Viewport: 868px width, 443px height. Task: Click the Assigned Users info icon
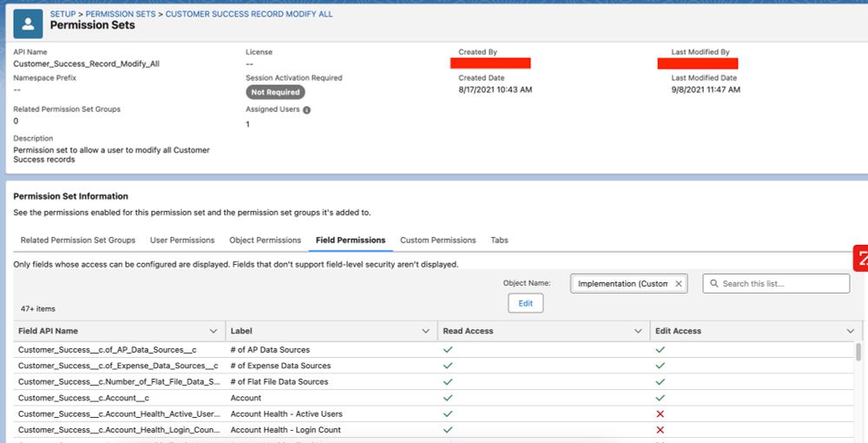click(x=306, y=109)
